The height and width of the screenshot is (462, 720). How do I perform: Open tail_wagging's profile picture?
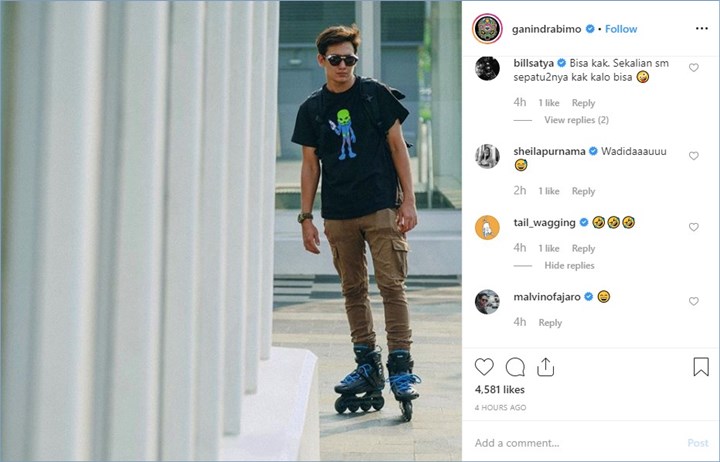(487, 226)
